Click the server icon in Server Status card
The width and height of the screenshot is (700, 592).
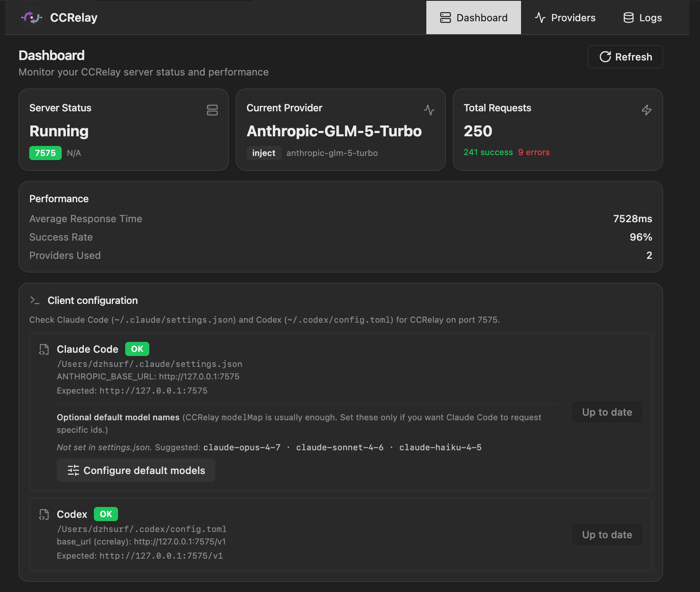212,110
